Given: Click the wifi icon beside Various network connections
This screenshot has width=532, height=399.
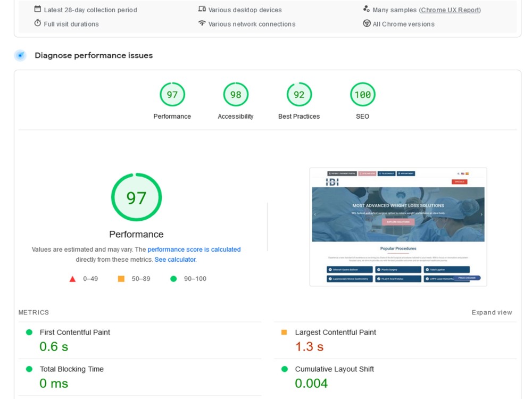Looking at the screenshot, I should (202, 23).
